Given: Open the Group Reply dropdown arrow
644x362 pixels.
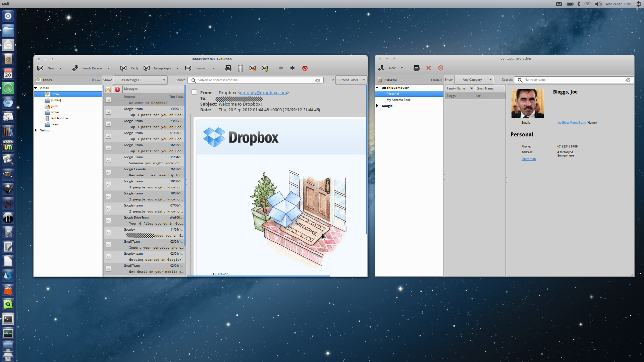Looking at the screenshot, I should [x=177, y=68].
